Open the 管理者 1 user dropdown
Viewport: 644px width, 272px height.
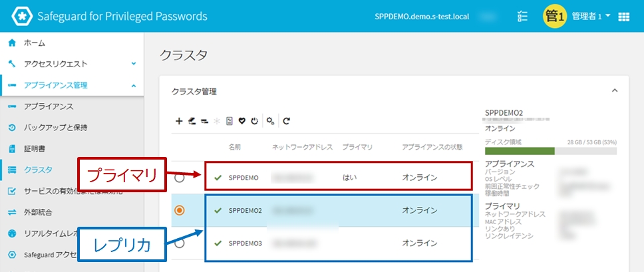tap(591, 17)
